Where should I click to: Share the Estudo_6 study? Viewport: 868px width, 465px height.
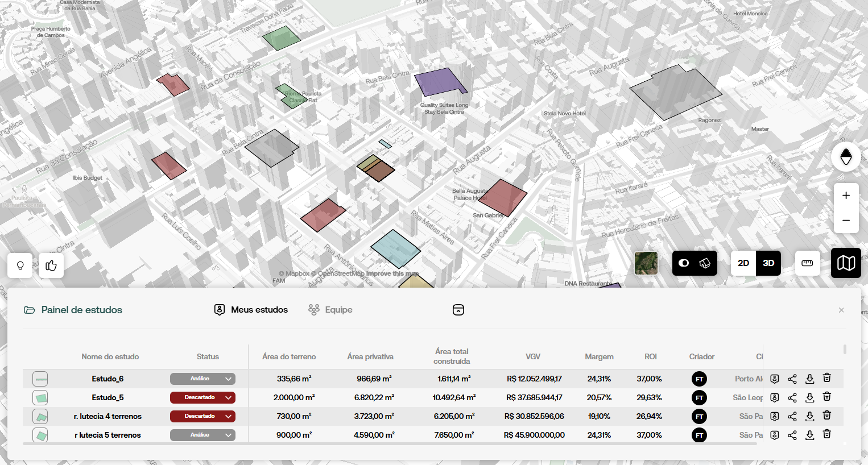[792, 379]
